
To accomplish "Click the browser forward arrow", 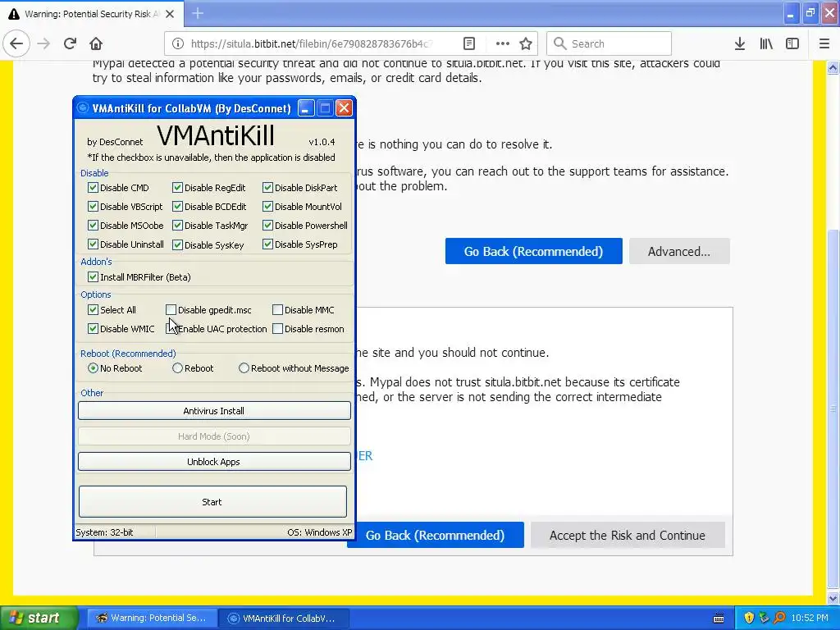I will click(x=44, y=43).
